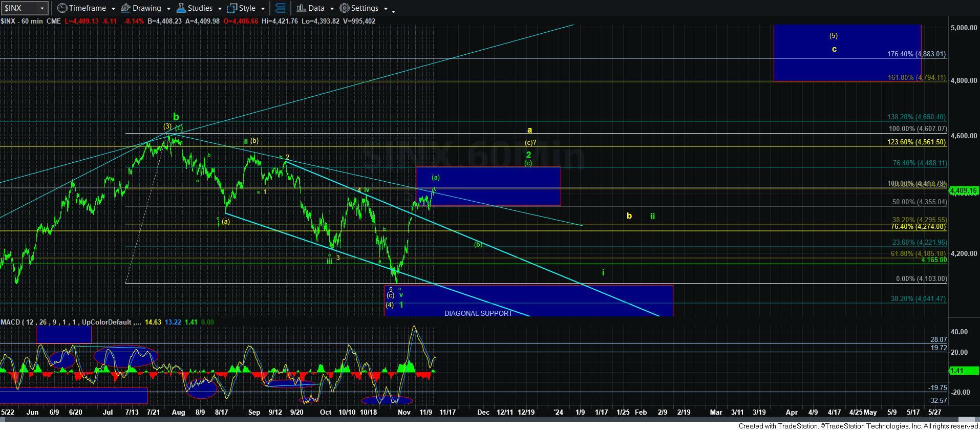The width and height of the screenshot is (980, 430).
Task: Click the current price marker 4,409.16
Action: (x=964, y=191)
